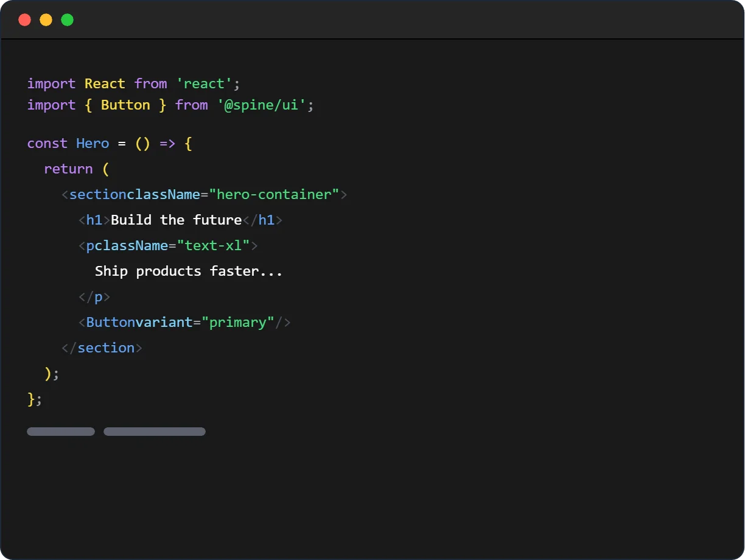Click the closing </p> tag

coord(94,297)
